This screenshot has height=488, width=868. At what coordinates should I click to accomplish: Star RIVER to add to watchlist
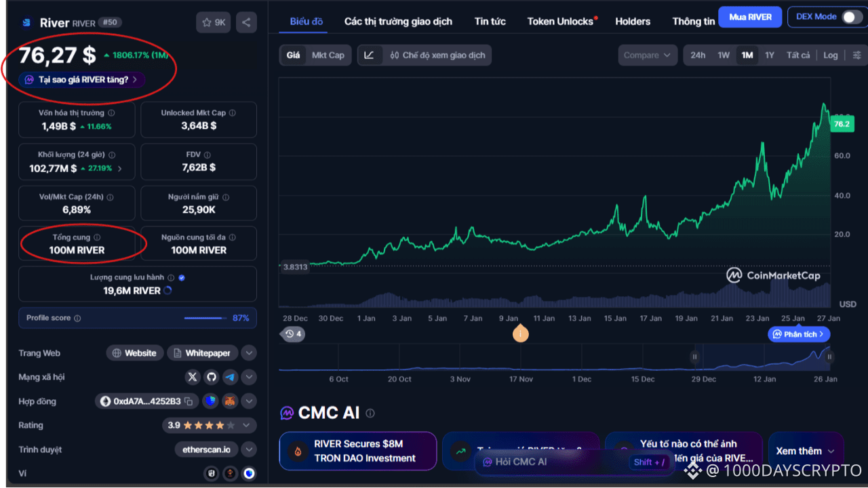[206, 22]
